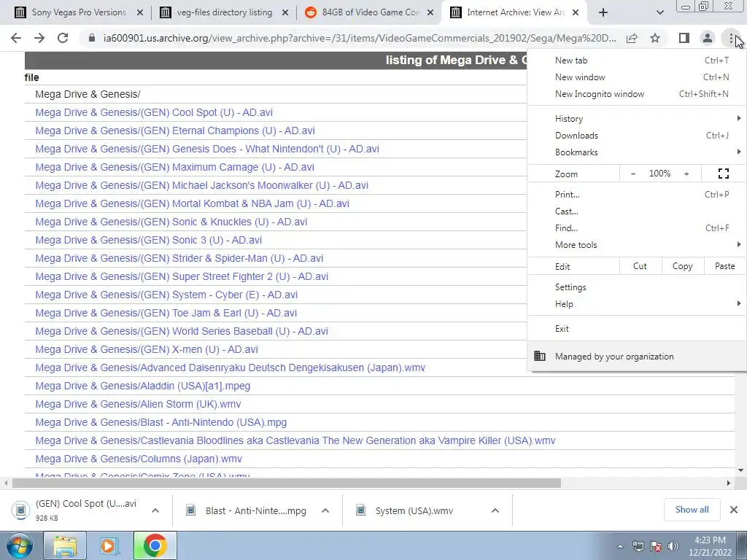The image size is (747, 560).
Task: Go back using the browser back arrow
Action: [x=16, y=38]
